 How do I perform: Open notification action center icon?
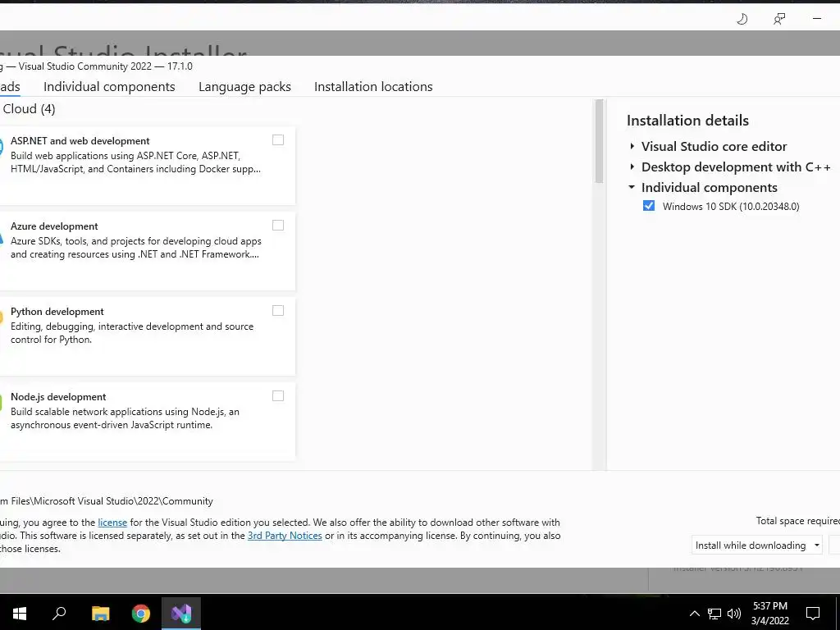813,614
